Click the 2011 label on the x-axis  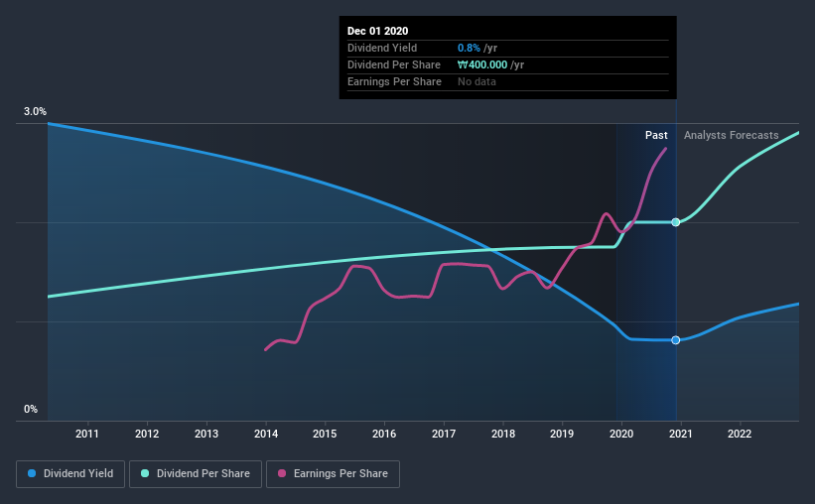tap(86, 434)
